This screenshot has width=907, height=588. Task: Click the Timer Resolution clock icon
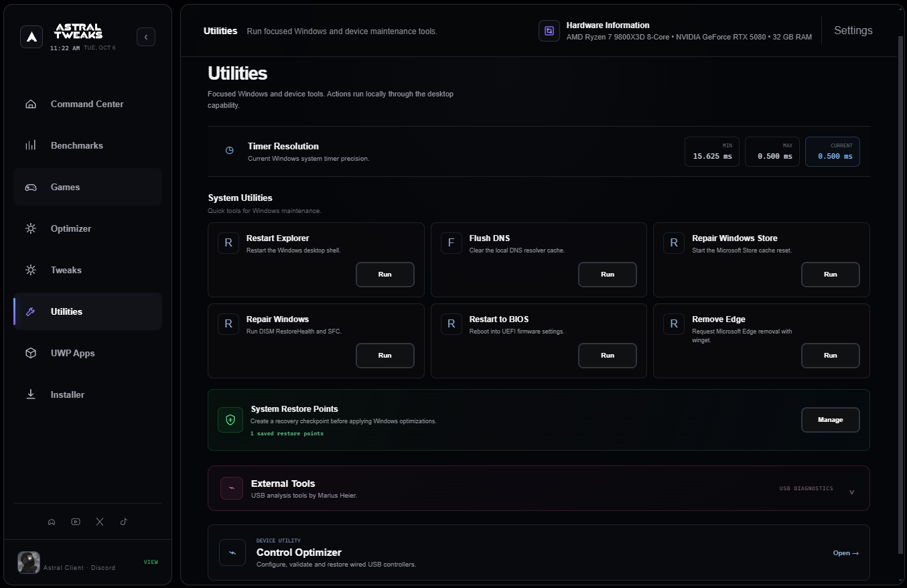[229, 151]
